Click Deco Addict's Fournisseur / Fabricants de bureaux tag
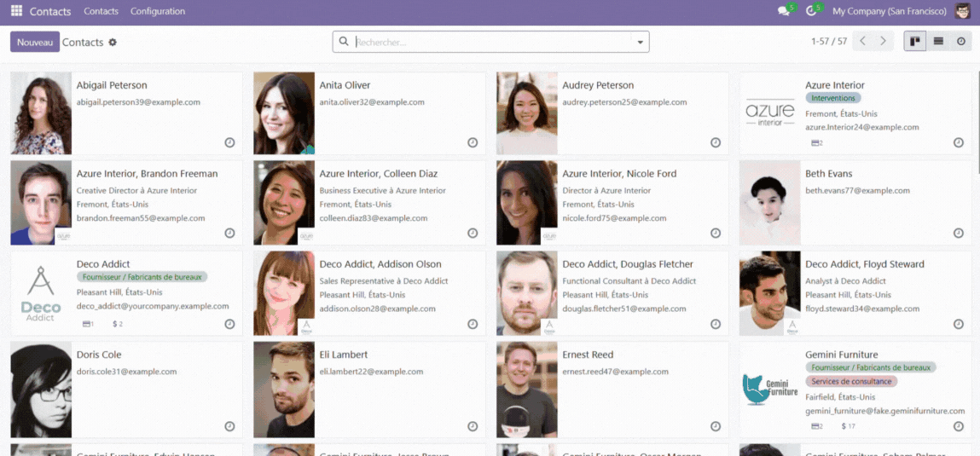 [142, 277]
